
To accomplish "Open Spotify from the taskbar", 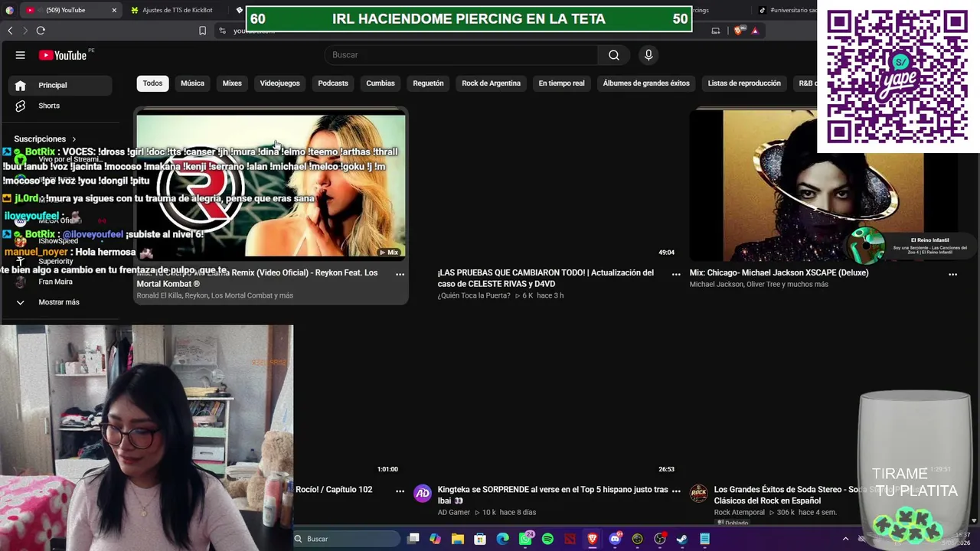I will point(547,539).
